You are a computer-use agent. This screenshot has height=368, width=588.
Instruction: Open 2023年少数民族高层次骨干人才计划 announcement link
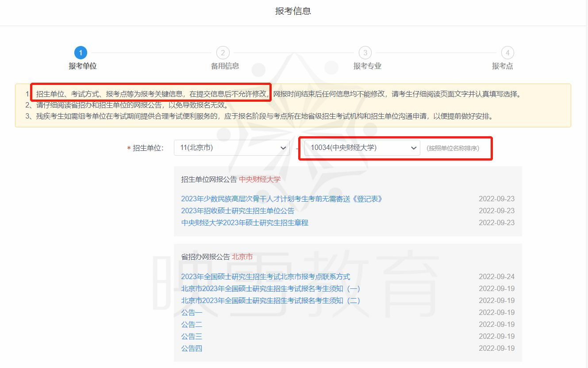pyautogui.click(x=282, y=199)
